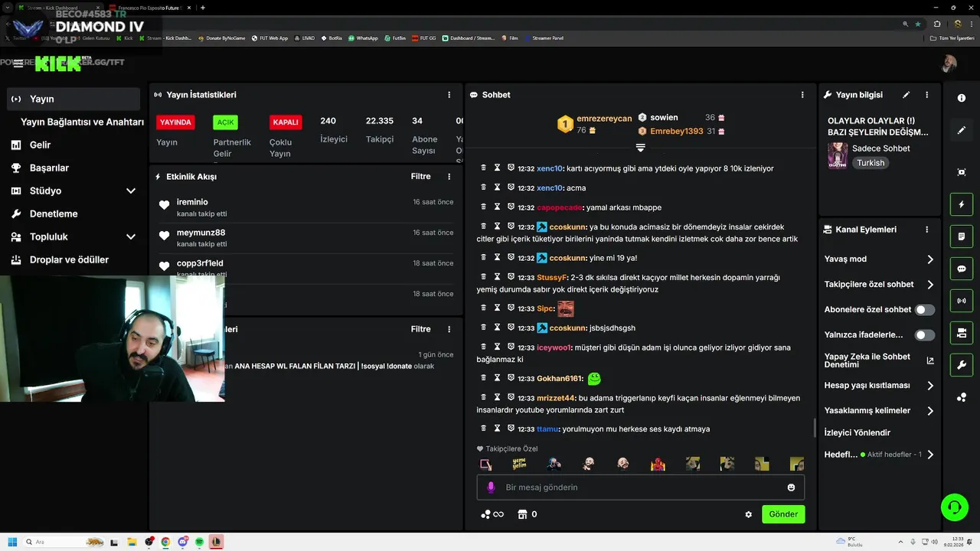Open Hesap yaşı kısıtlaması settings

(x=879, y=386)
